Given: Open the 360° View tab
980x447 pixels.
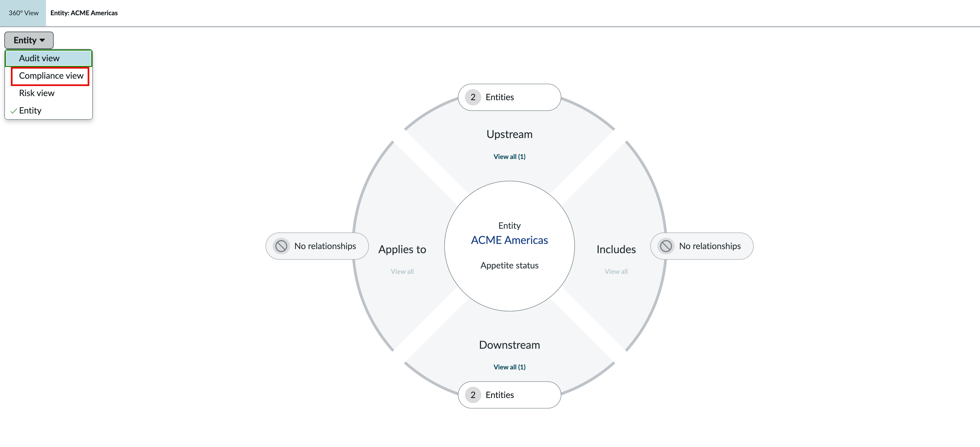Looking at the screenshot, I should tap(23, 13).
